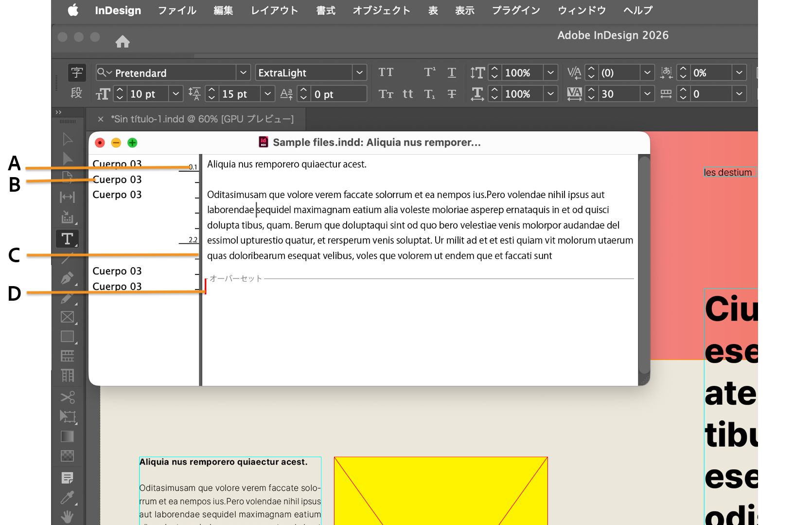Viewport: 812px width, 525px height.
Task: Click 'Aliquia nus remporero quiaectur acest.' in the story editor
Action: pyautogui.click(x=287, y=164)
